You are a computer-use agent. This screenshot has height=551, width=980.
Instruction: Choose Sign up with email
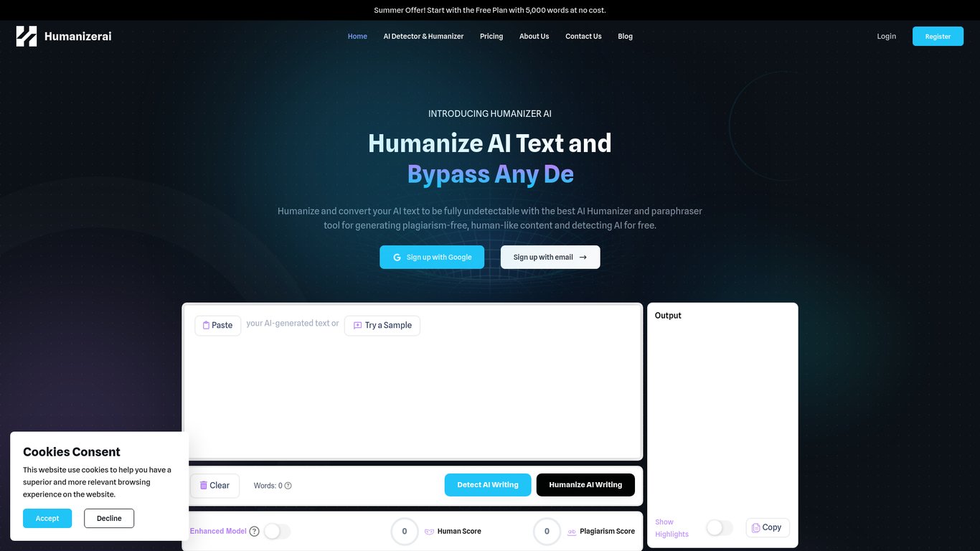[550, 258]
